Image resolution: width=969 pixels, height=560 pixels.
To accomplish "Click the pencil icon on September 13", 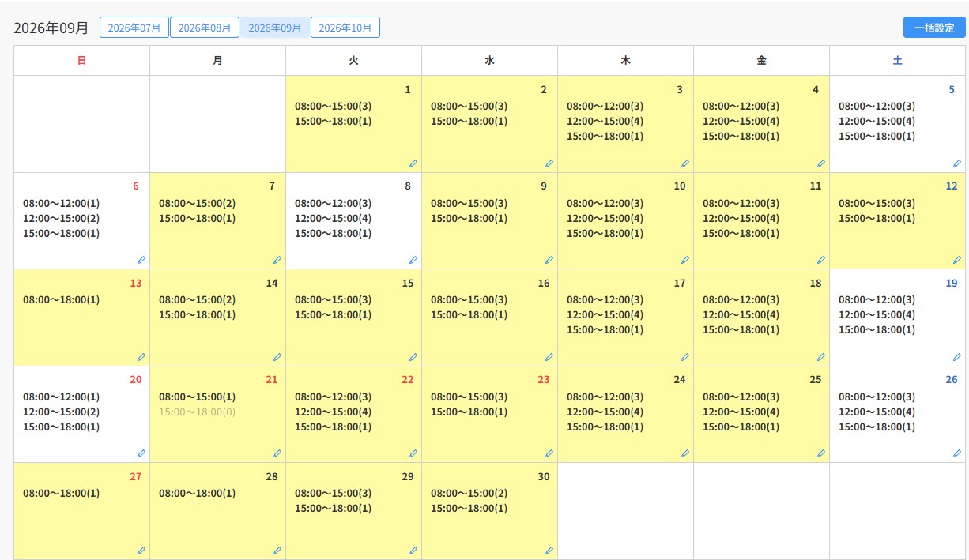I will [141, 357].
